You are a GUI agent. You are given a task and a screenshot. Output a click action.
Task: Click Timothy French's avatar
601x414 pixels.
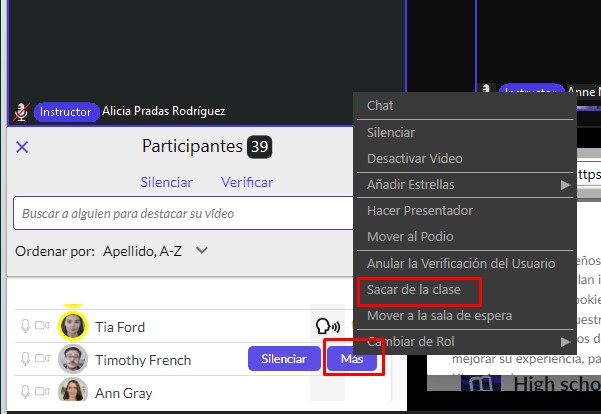(x=72, y=359)
